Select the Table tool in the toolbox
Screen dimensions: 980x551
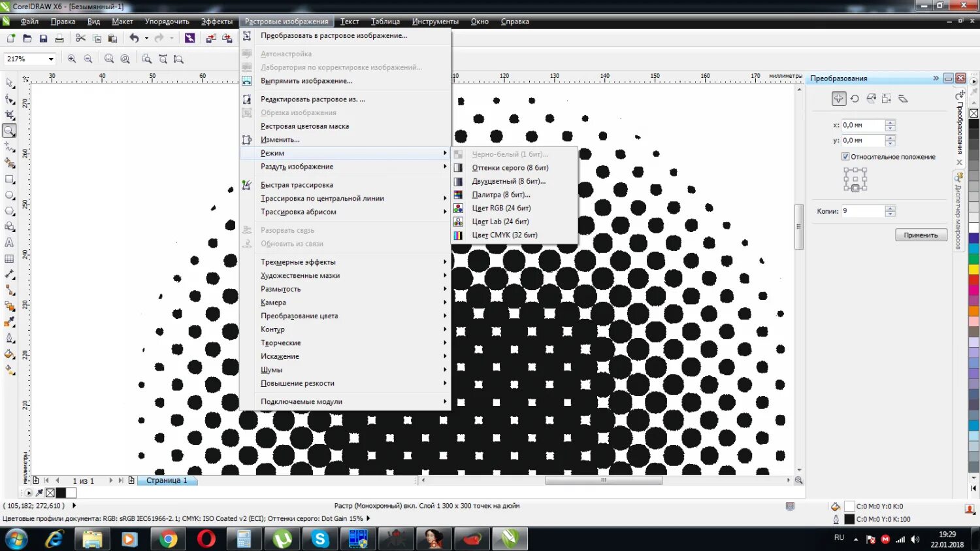(9, 258)
